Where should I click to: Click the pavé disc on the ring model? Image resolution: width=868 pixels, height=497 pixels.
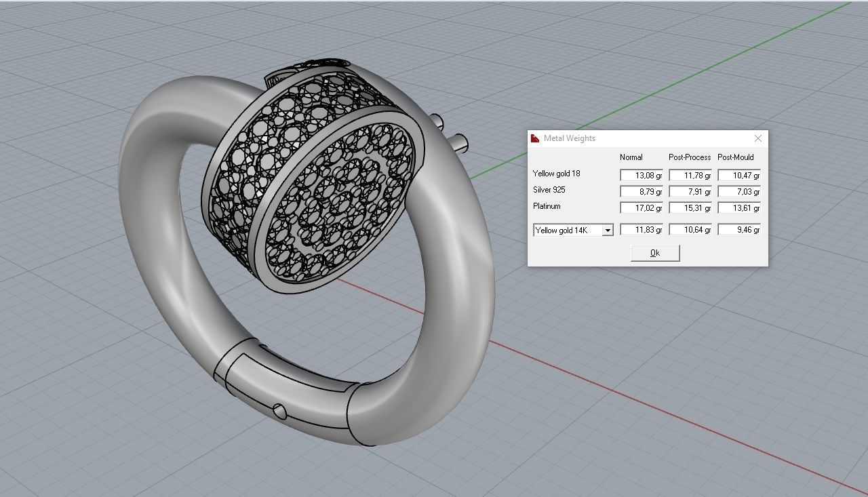click(337, 203)
